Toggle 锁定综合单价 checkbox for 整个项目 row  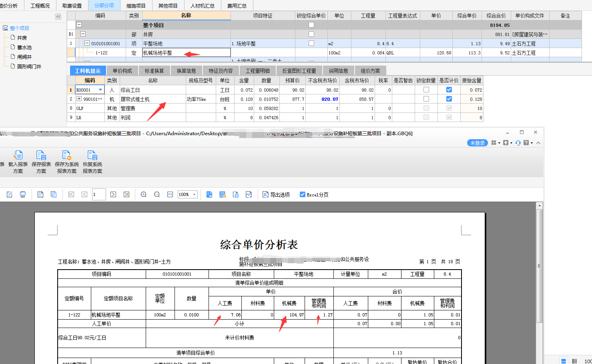tap(311, 25)
